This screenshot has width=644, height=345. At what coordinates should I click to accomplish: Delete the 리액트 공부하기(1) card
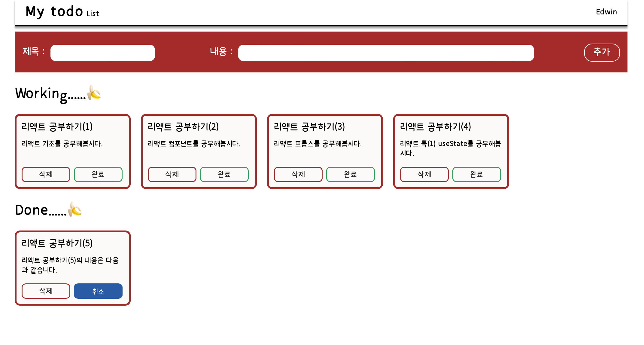(x=46, y=174)
